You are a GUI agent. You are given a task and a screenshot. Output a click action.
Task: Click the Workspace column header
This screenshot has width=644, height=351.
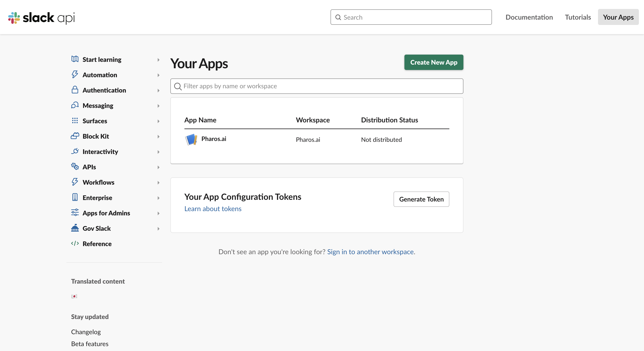(x=313, y=120)
